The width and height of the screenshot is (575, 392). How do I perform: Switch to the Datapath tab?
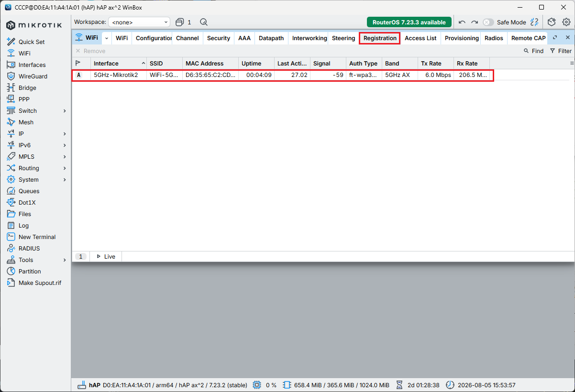pos(271,38)
